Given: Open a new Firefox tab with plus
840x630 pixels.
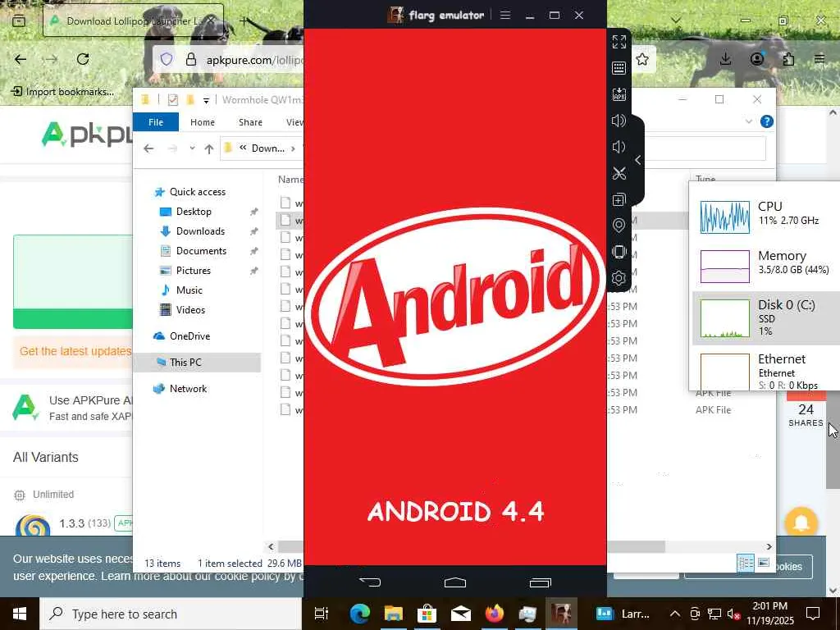Looking at the screenshot, I should click(244, 21).
